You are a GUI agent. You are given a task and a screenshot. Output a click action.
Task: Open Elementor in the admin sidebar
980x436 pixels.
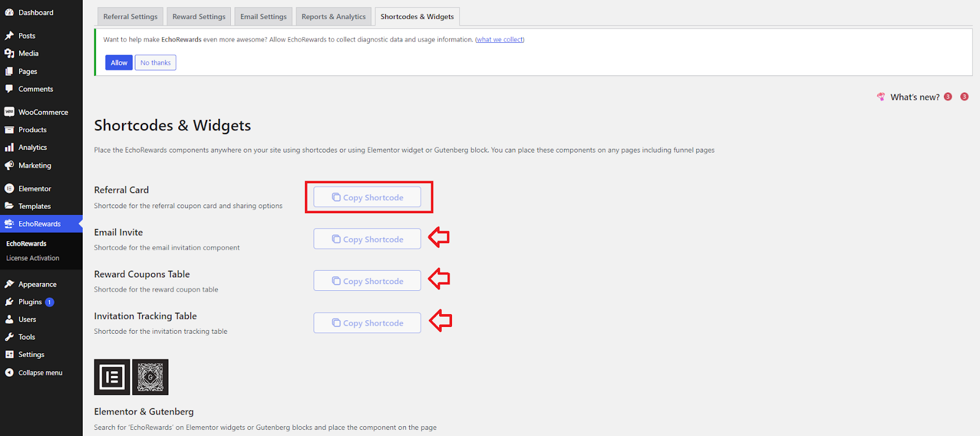pyautogui.click(x=34, y=189)
